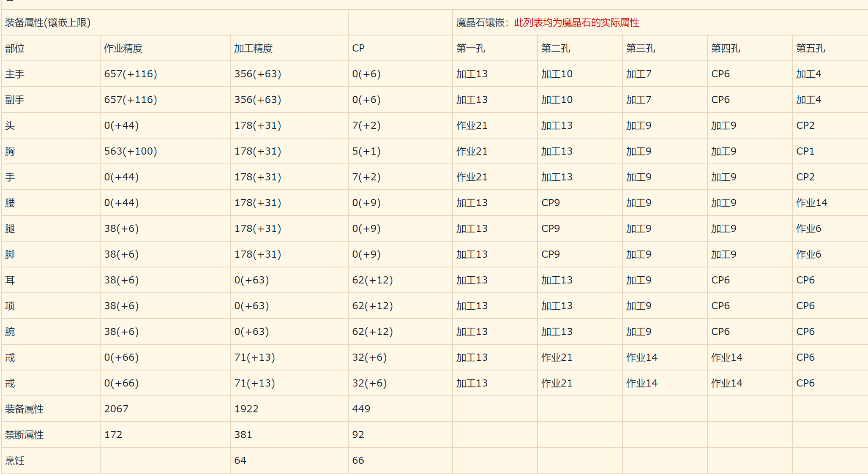This screenshot has height=474, width=868.
Task: Click the 172 value in 禁断属性 row
Action: 113,435
